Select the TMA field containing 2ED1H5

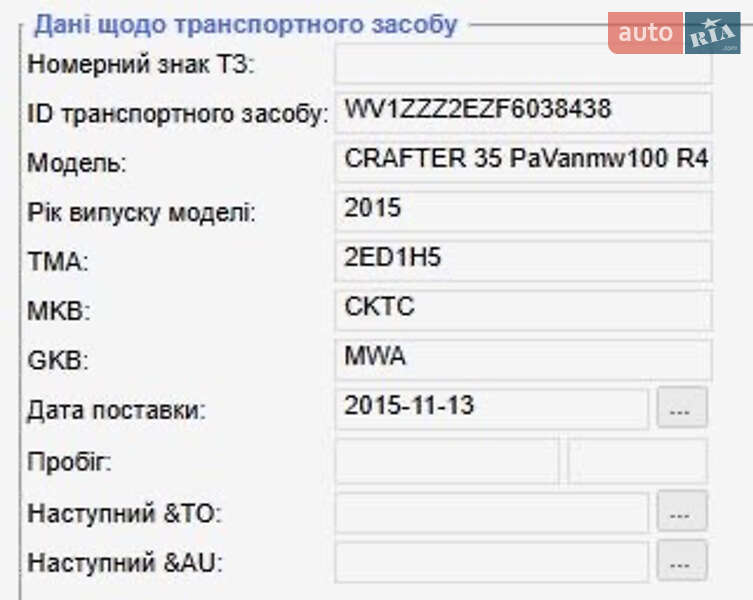[522, 260]
